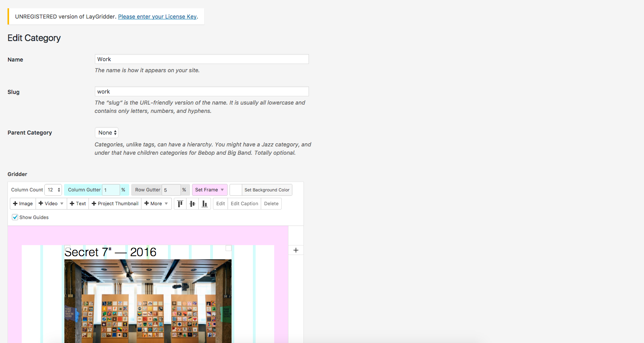The width and height of the screenshot is (644, 343).
Task: Click into the Name text field
Action: tap(201, 59)
